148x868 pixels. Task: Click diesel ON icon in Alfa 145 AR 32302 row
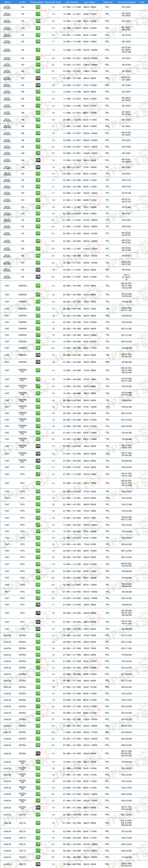pos(38,85)
